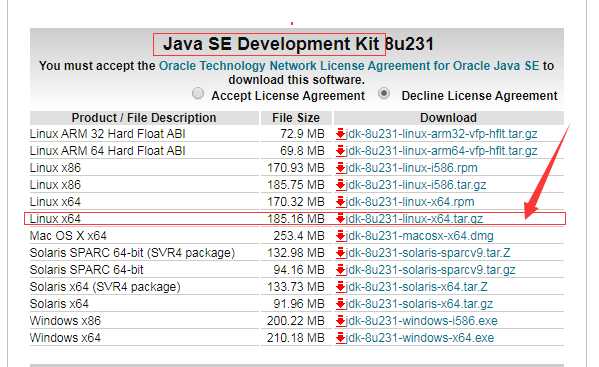Click the 132.98 MB file size
The image size is (599, 367).
[x=296, y=253]
